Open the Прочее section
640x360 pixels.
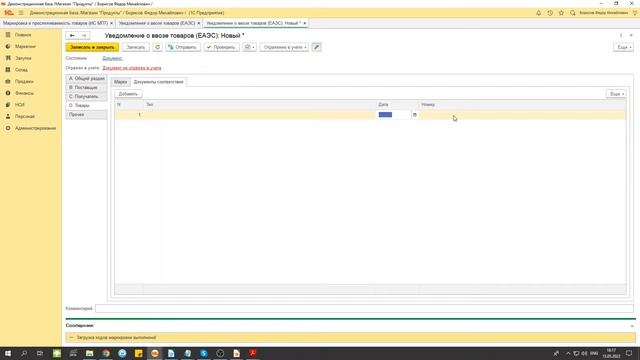click(87, 115)
